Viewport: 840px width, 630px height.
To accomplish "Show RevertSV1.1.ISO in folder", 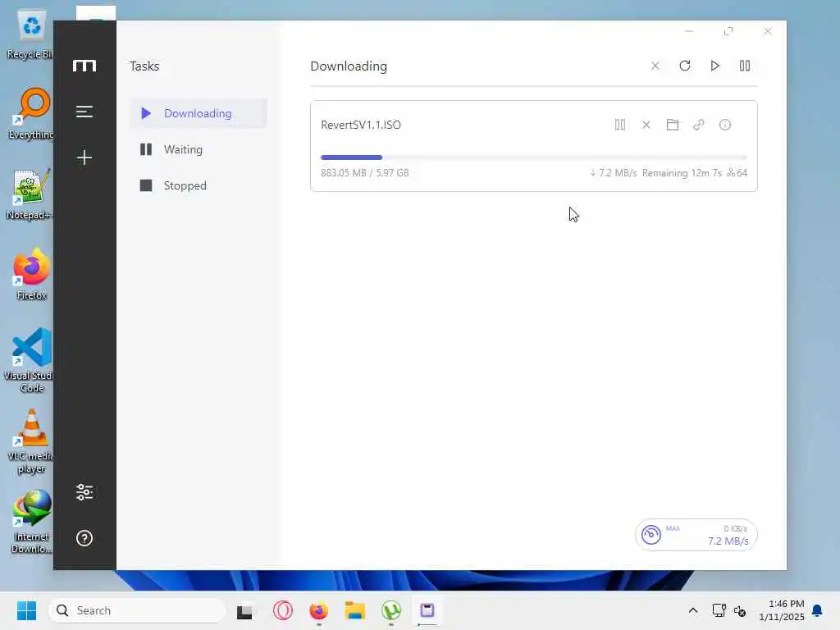I will tap(673, 125).
